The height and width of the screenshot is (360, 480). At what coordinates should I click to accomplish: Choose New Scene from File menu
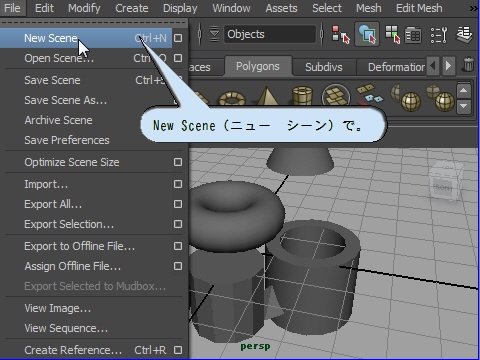point(86,38)
